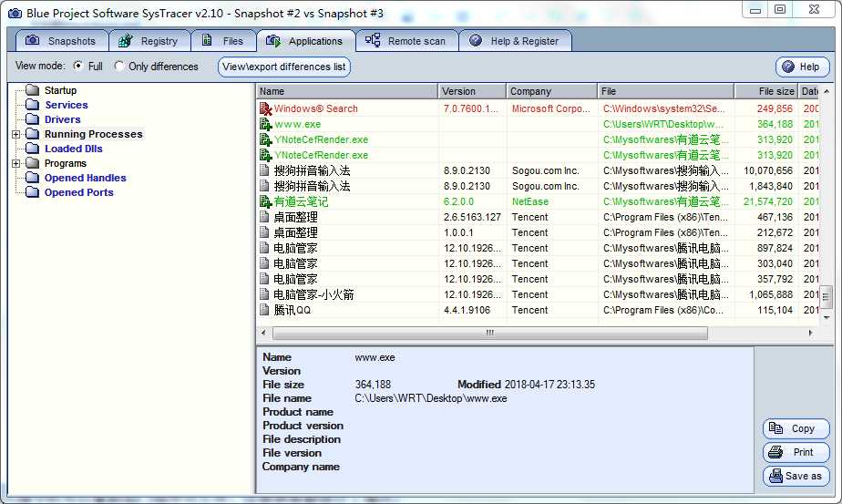Select the Windows® Search row
The height and width of the screenshot is (504, 842).
538,108
